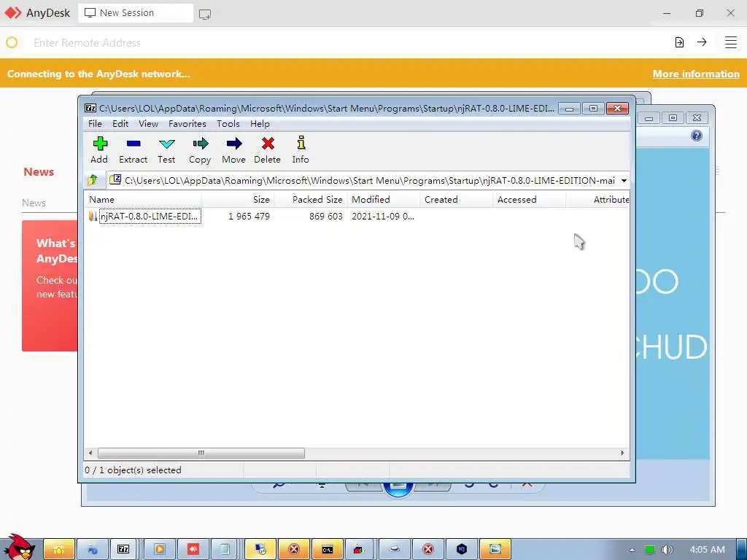Sort by the Name column header

142,200
